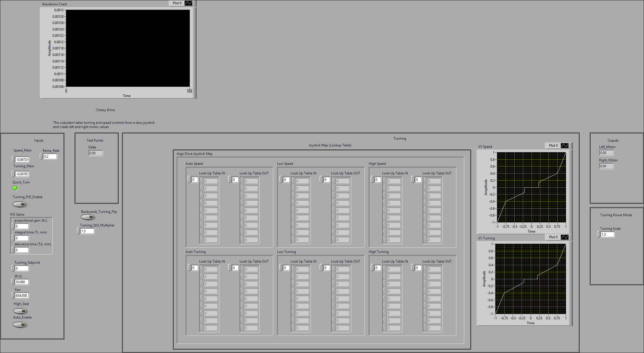
Task: Increment Auto Speed Look Up Table IN index
Action: click(189, 178)
